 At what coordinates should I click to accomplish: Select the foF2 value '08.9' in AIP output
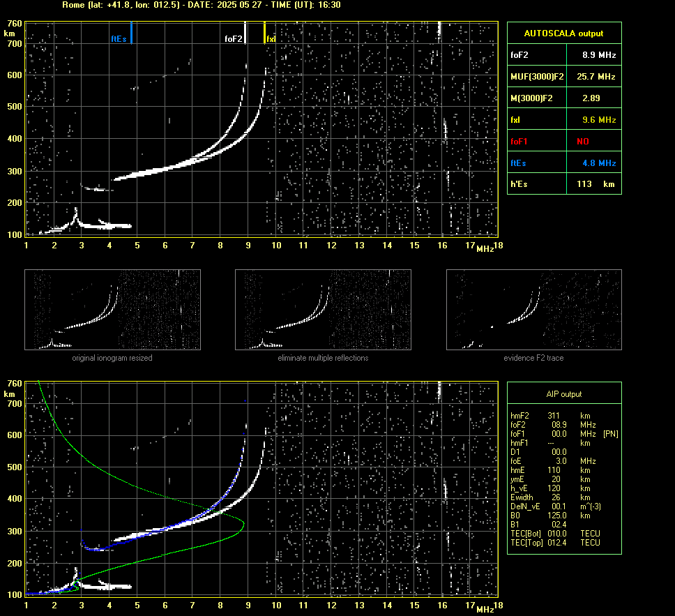pos(559,425)
